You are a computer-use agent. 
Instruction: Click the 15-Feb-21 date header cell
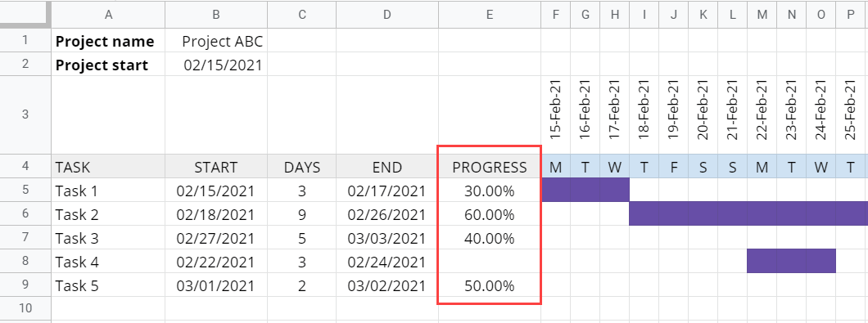[x=556, y=115]
